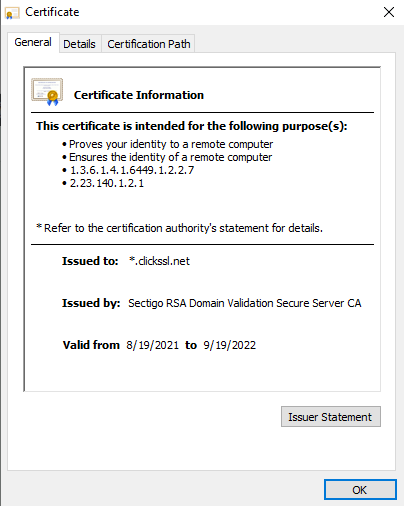Confirm with the OK button
Screen dimensions: 404x506
tap(360, 490)
